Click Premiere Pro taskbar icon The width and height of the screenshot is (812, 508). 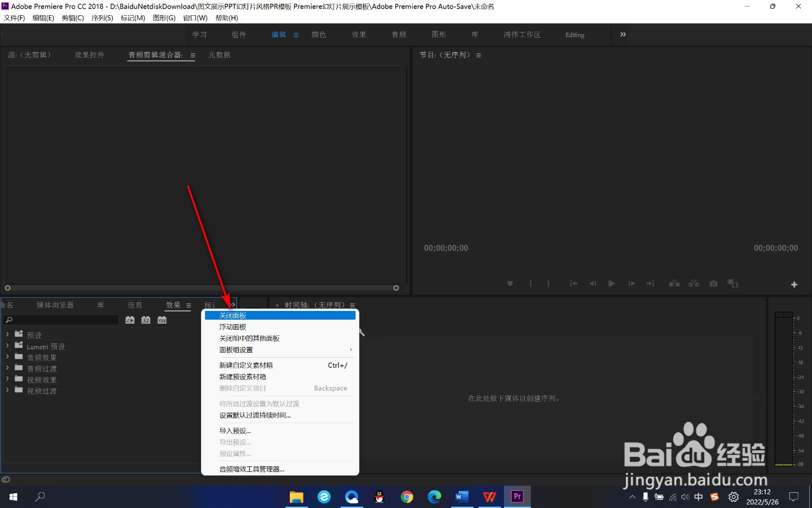coord(517,497)
